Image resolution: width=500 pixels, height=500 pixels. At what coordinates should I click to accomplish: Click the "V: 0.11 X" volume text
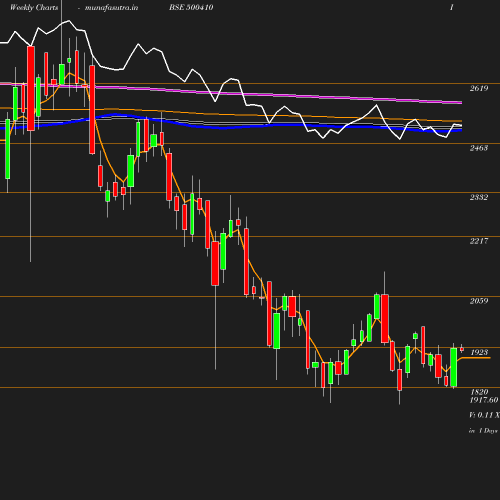click(x=484, y=415)
